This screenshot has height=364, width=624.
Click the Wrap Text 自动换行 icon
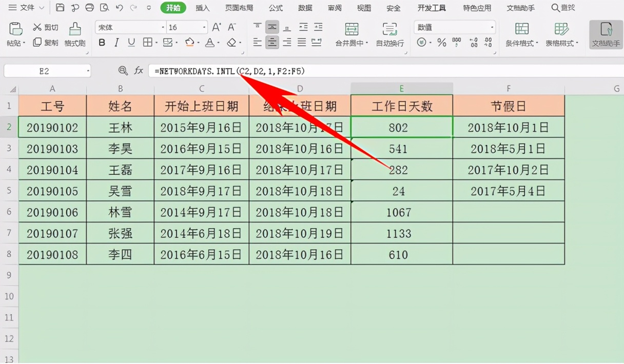[x=390, y=29]
